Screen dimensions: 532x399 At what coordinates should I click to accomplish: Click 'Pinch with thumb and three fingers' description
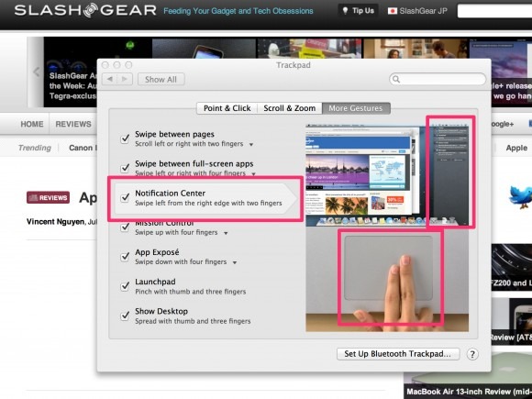(191, 292)
